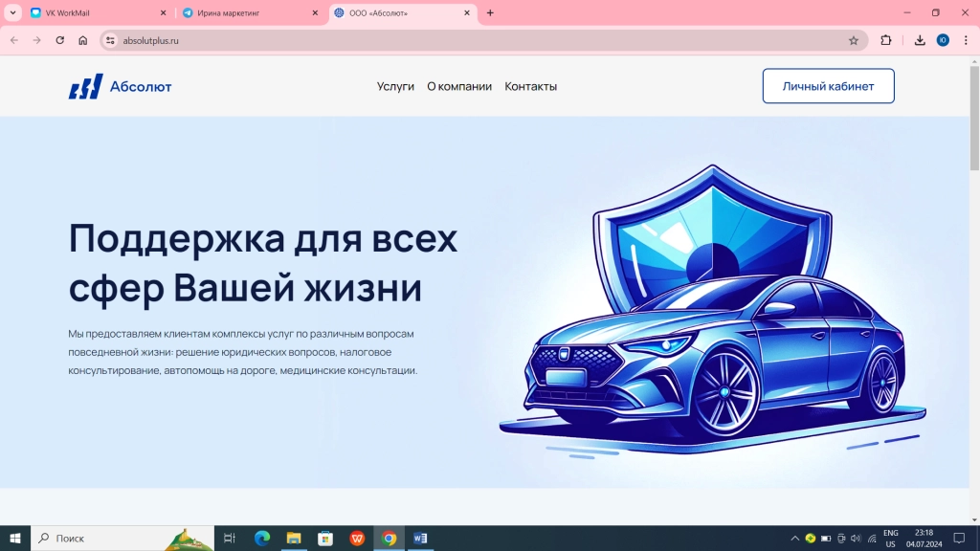Open the Услуги menu item
Image resolution: width=980 pixels, height=551 pixels.
395,86
